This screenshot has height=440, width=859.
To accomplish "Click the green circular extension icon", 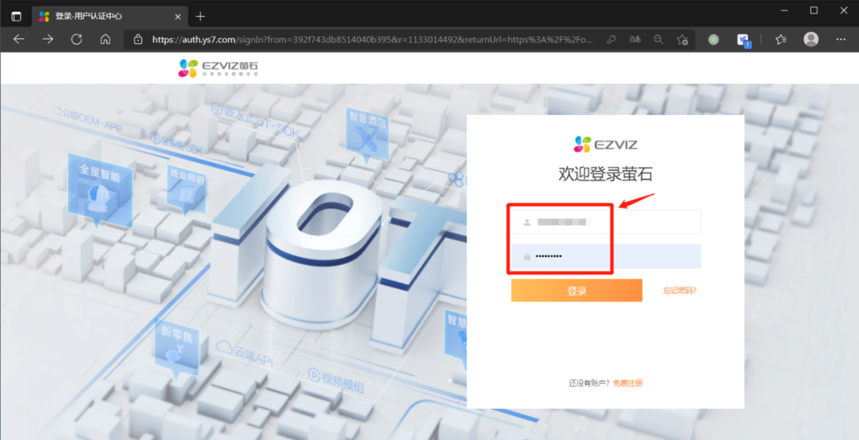I will [x=713, y=39].
